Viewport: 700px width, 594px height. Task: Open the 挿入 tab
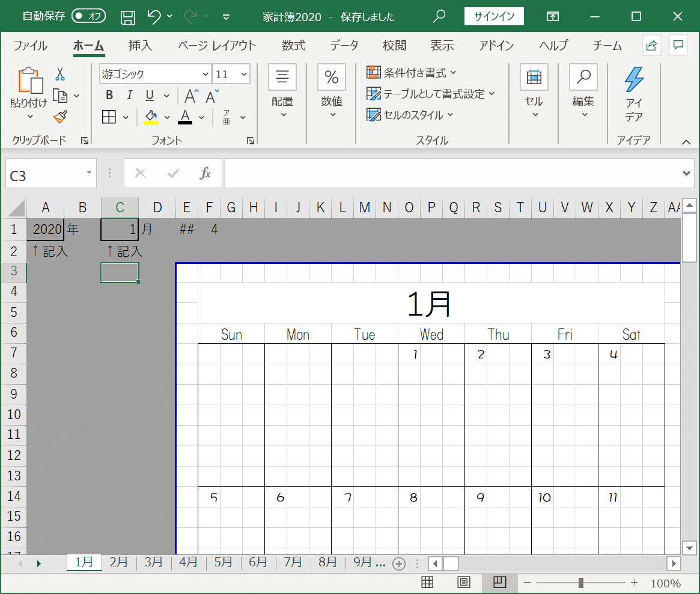(x=140, y=46)
